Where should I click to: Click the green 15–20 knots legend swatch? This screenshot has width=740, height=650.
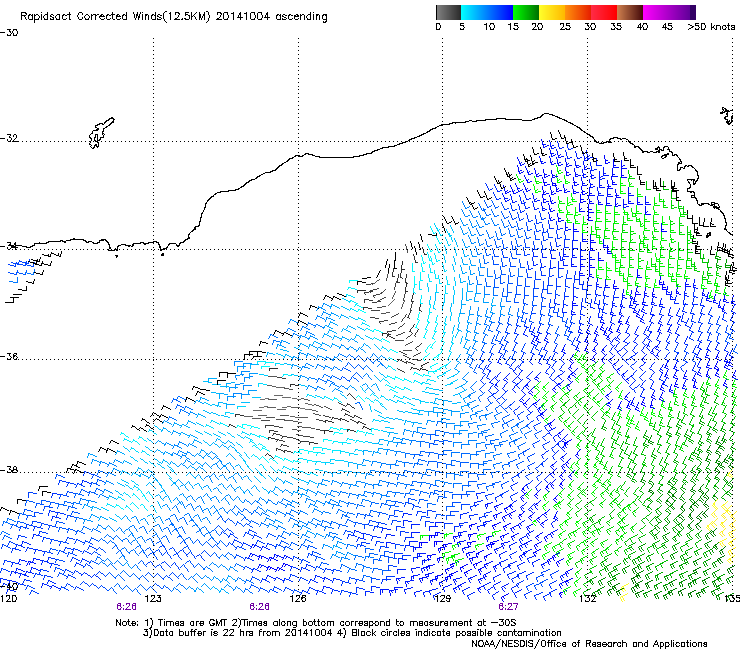(526, 12)
